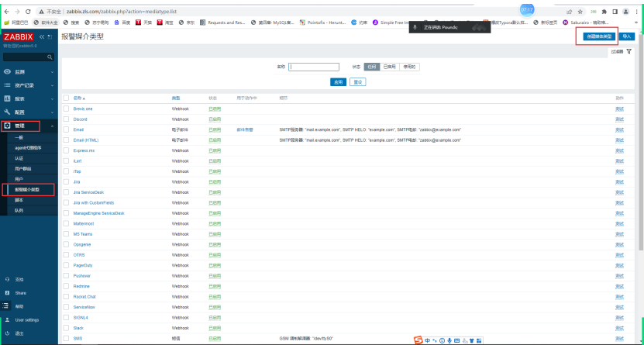The width and height of the screenshot is (644, 345).
Task: Expand the 监测 menu chevron
Action: pyautogui.click(x=52, y=72)
